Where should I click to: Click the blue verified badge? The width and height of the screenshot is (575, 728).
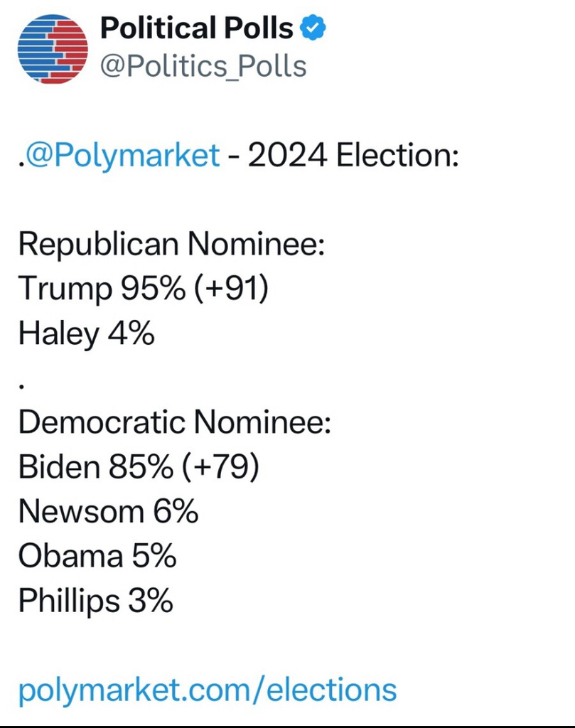click(x=313, y=28)
